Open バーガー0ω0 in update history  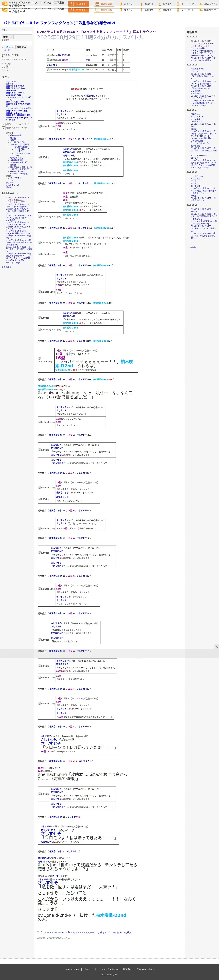(197, 94)
